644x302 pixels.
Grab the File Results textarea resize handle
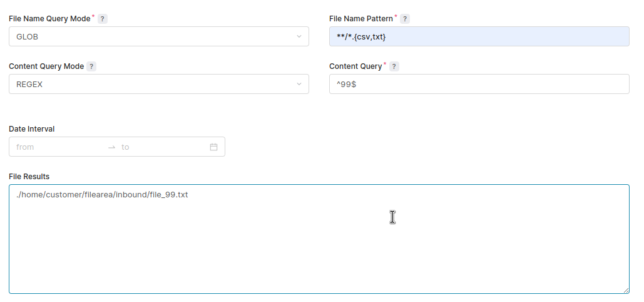(626, 289)
